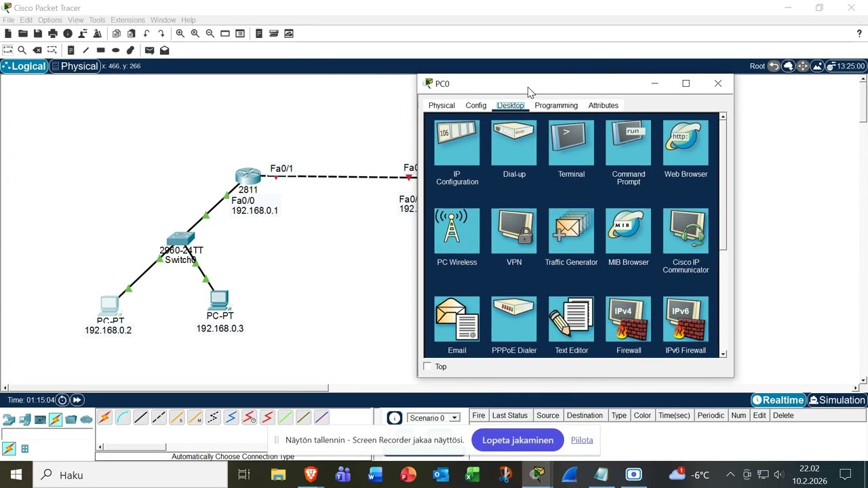Click the Root navigation label
The height and width of the screenshot is (488, 868).
click(x=757, y=66)
